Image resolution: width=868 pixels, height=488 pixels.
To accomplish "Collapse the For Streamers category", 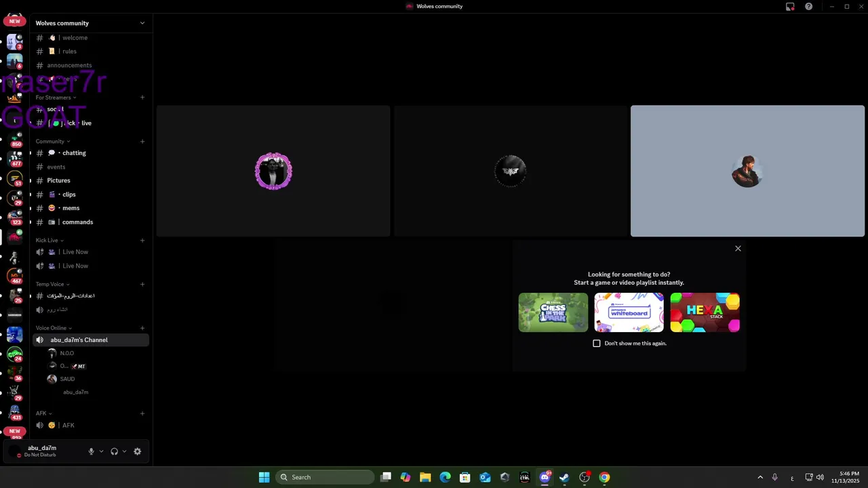I will [x=56, y=98].
